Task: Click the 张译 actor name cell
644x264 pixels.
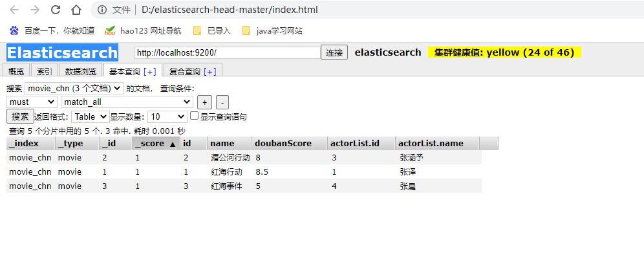Action: coord(407,172)
